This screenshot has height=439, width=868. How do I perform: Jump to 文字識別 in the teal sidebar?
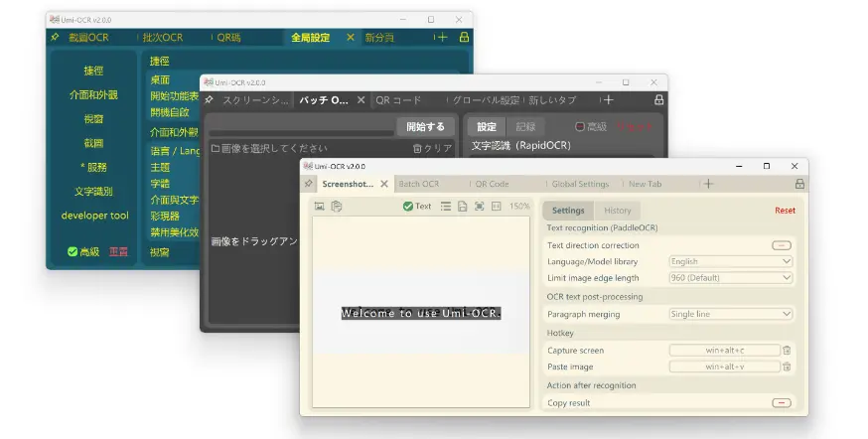point(93,191)
